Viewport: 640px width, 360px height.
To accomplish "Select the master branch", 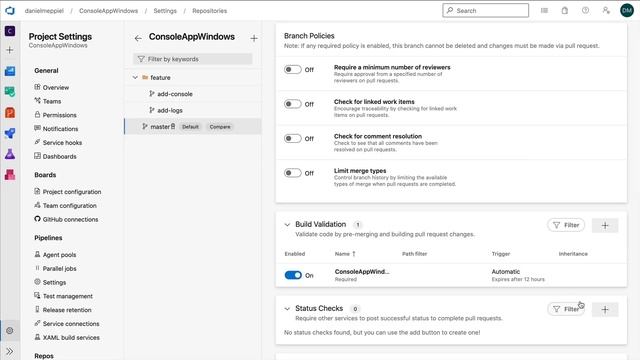I will (x=193, y=127).
